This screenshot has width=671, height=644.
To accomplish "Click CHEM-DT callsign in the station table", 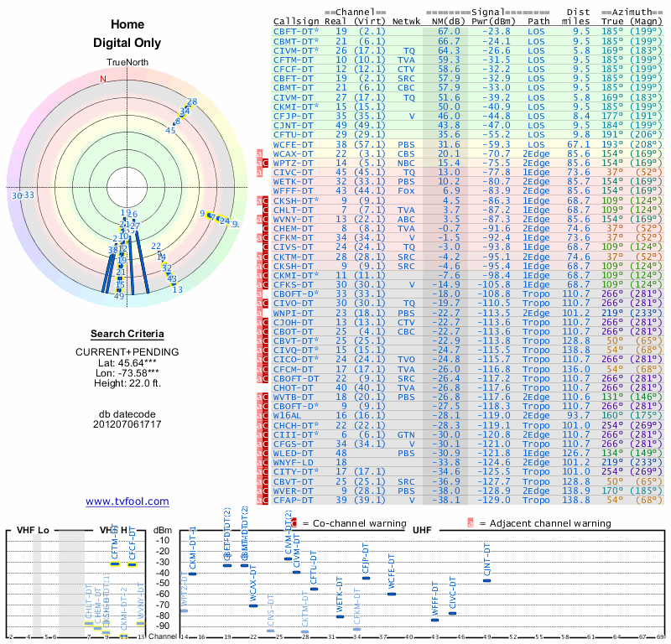I will [x=293, y=228].
